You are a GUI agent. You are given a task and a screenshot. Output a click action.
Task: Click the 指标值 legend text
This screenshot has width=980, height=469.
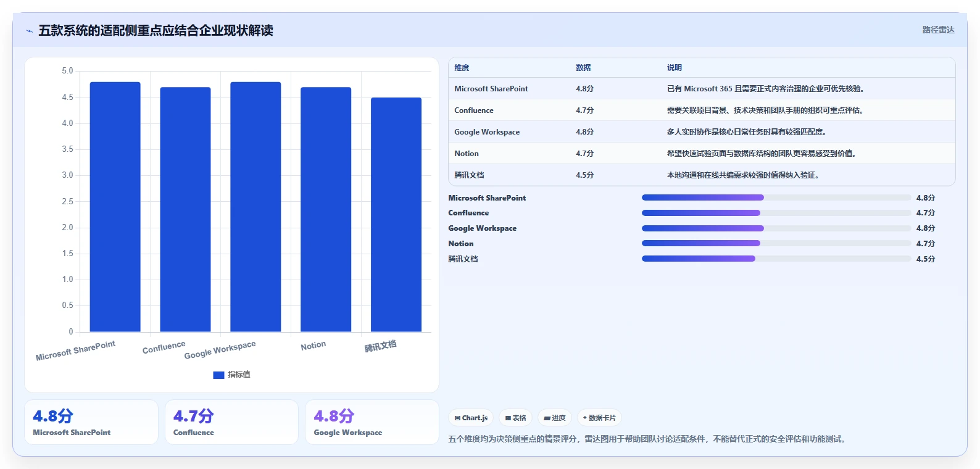click(x=239, y=375)
